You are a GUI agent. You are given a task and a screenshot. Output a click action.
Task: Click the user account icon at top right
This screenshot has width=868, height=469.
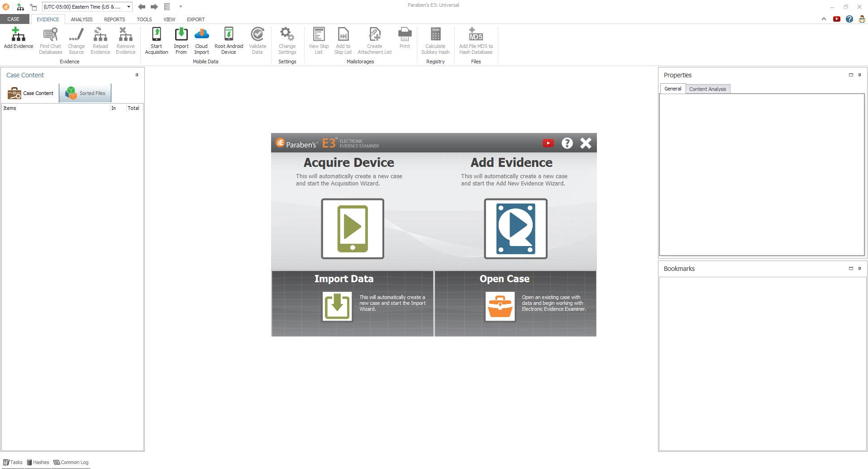(862, 19)
